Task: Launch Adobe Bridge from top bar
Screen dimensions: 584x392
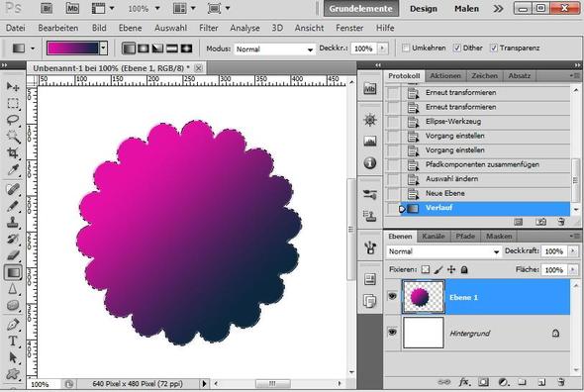Action: point(47,8)
